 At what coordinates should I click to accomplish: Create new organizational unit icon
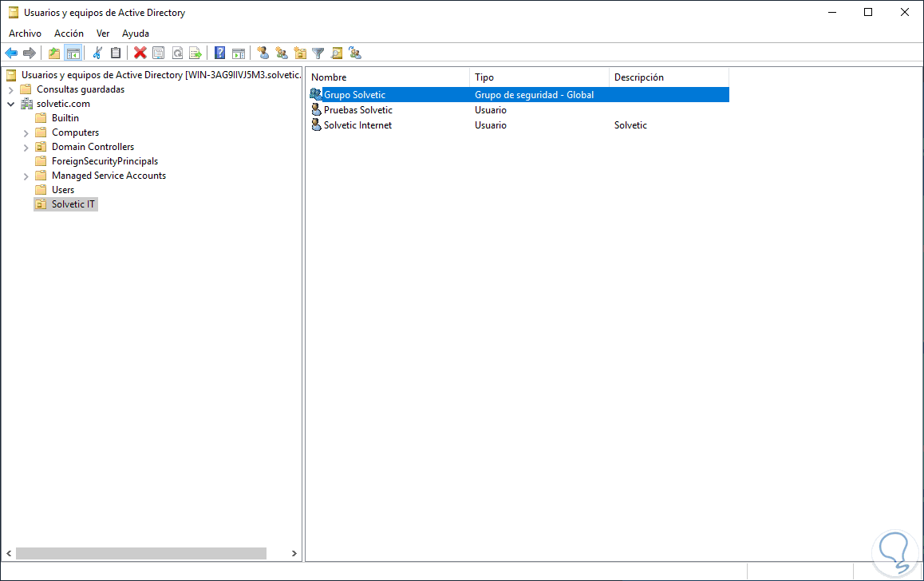300,53
